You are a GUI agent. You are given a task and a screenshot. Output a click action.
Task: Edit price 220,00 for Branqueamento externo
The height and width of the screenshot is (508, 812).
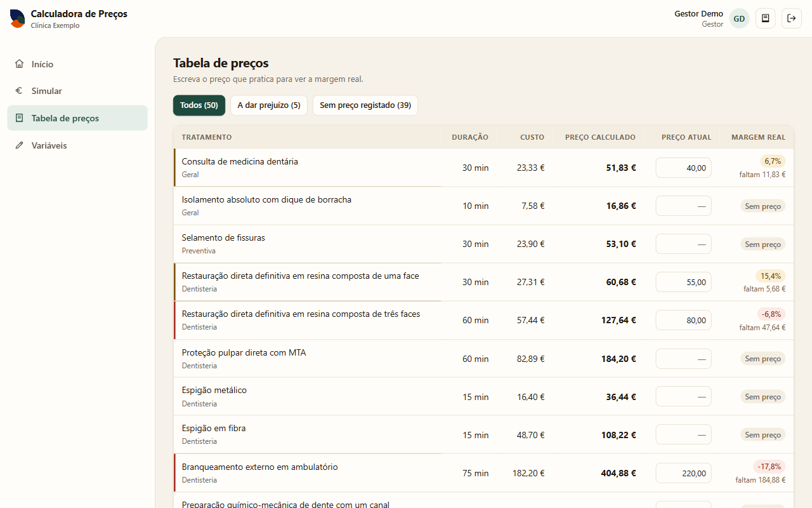(x=683, y=473)
